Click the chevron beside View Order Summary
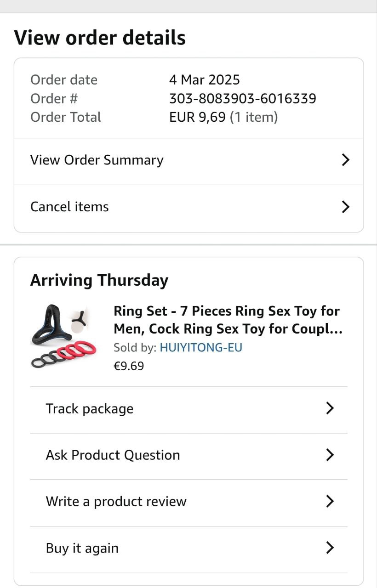The height and width of the screenshot is (588, 377). click(345, 160)
